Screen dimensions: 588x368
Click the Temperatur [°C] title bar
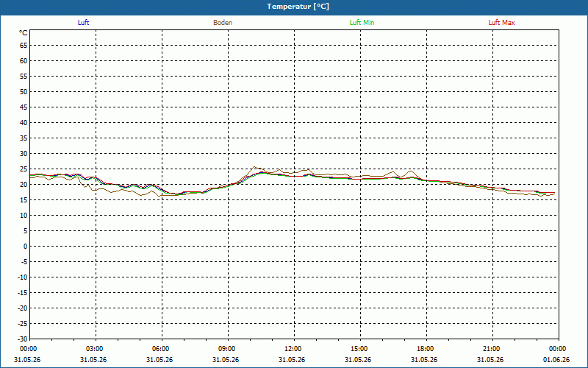[294, 7]
